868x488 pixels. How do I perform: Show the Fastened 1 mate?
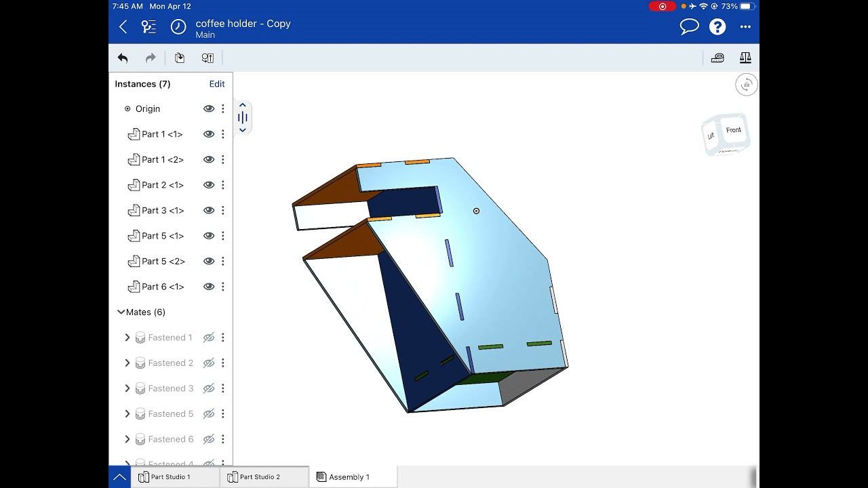(x=209, y=338)
